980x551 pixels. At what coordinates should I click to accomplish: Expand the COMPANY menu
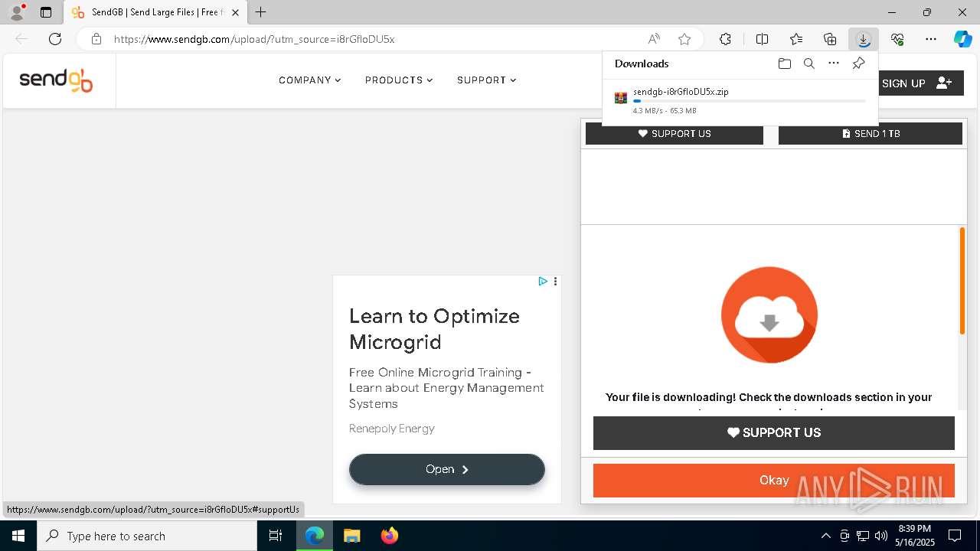(309, 80)
